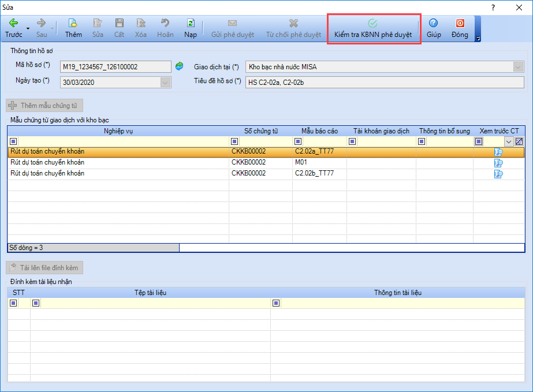
Task: Open the dropdown arrow beside Trước
Action: coord(28,28)
